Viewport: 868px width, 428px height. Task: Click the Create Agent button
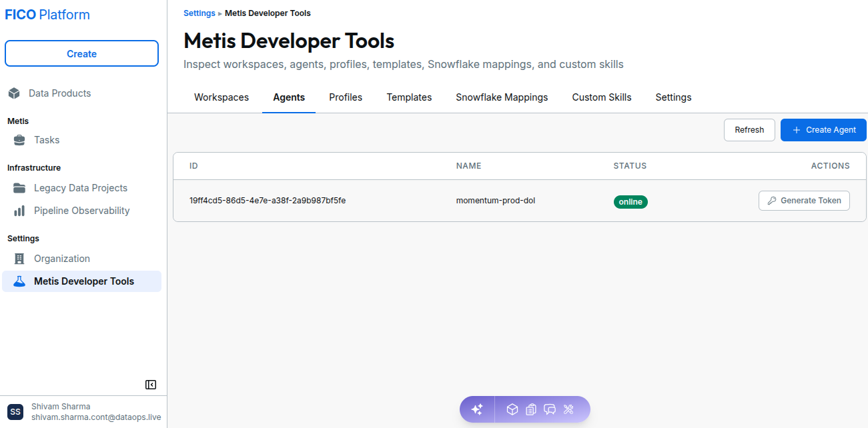pyautogui.click(x=823, y=130)
